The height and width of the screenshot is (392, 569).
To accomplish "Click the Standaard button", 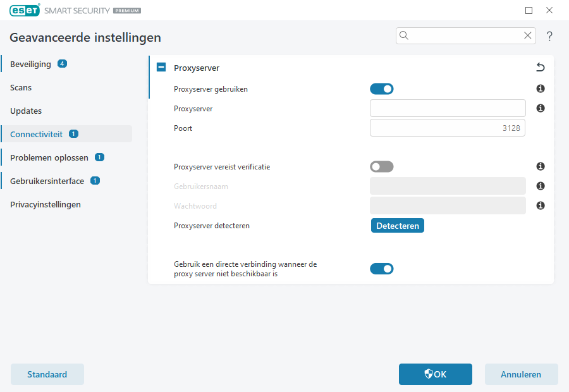I will [x=47, y=374].
